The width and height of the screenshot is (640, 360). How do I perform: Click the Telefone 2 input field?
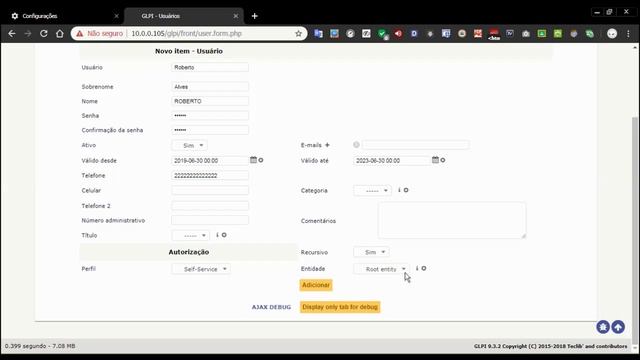pos(210,206)
